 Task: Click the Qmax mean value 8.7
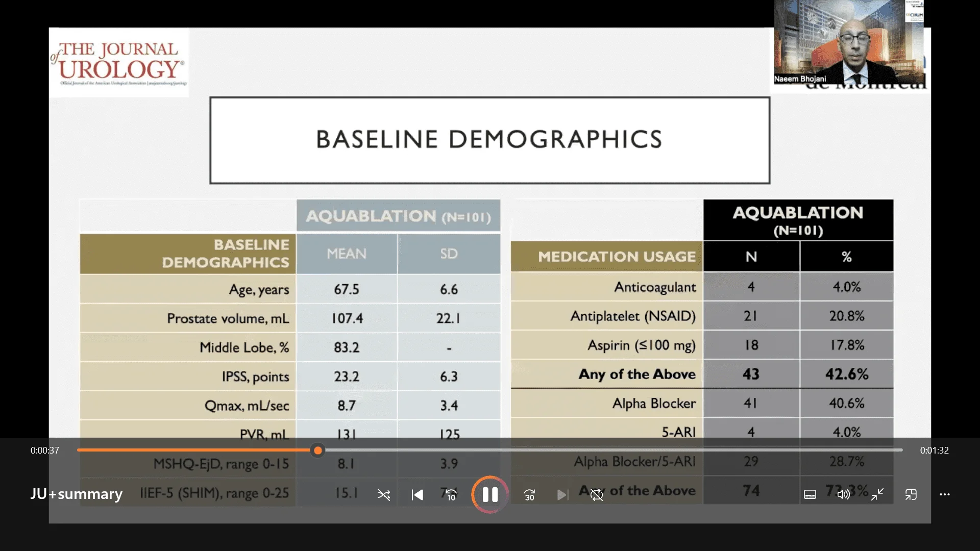click(x=347, y=406)
